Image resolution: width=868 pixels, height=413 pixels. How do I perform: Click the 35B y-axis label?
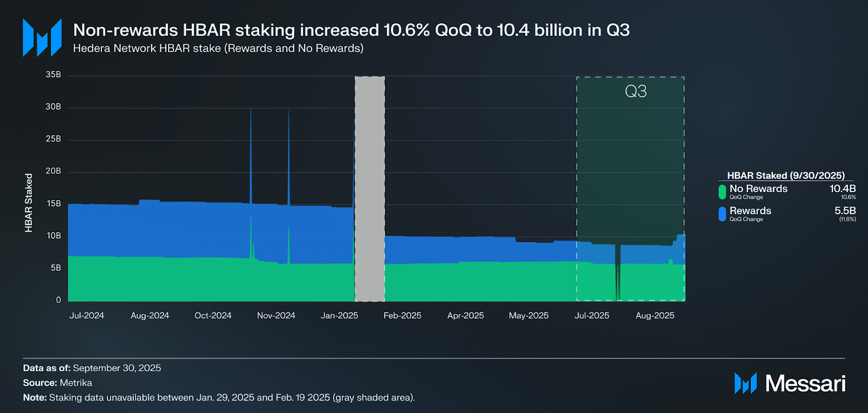tap(53, 74)
